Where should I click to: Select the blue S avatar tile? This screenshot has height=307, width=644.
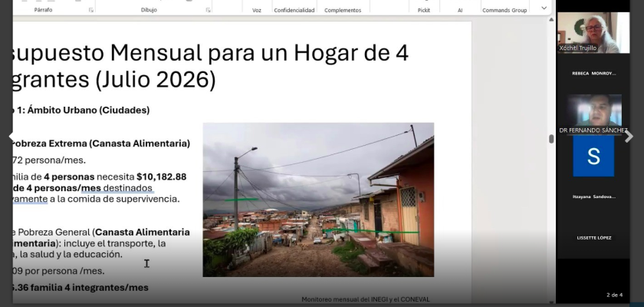point(593,156)
